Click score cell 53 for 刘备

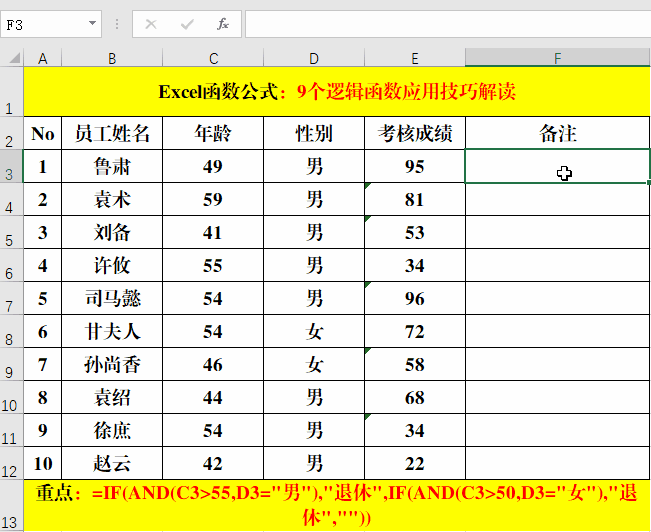coord(415,232)
